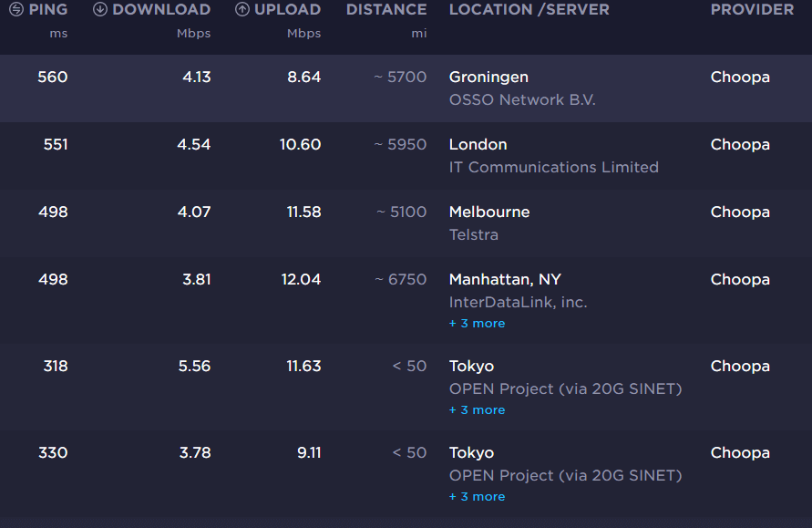Image resolution: width=812 pixels, height=528 pixels.
Task: Click the 3.78 download value
Action: 195,453
